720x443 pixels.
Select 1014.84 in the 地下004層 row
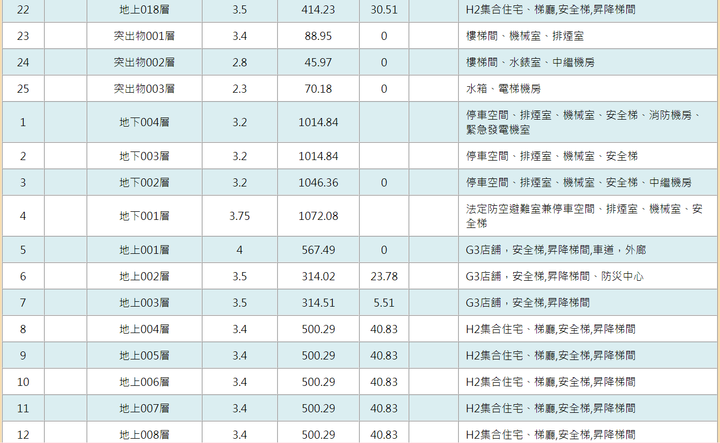(x=318, y=123)
